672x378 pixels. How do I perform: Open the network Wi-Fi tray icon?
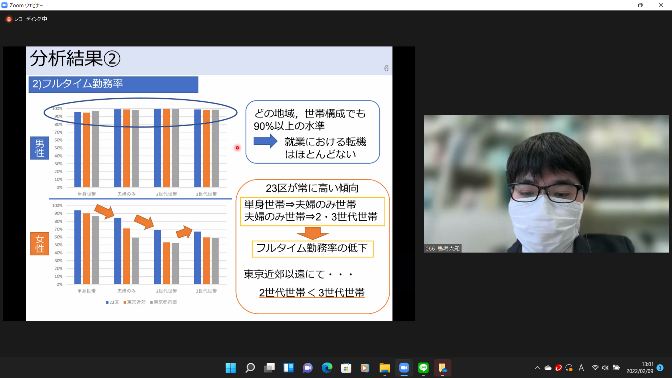click(595, 368)
